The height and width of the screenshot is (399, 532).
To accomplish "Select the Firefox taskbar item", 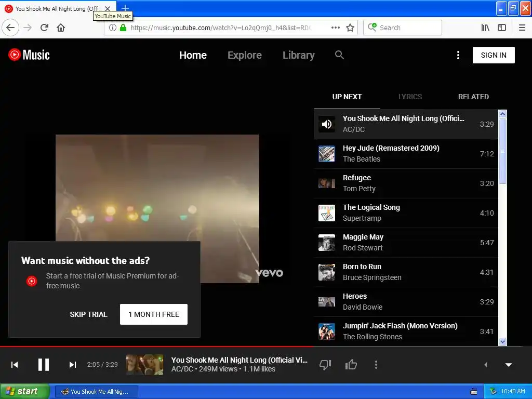I will point(96,392).
